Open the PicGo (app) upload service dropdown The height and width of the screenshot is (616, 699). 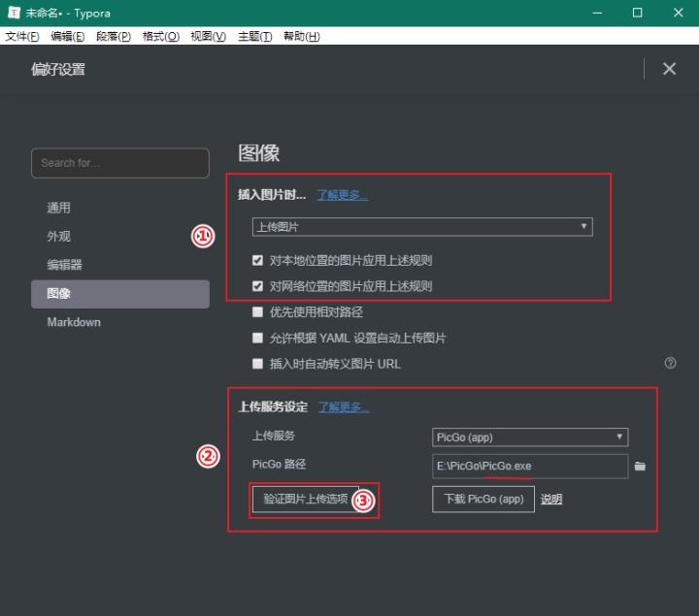[x=530, y=438]
